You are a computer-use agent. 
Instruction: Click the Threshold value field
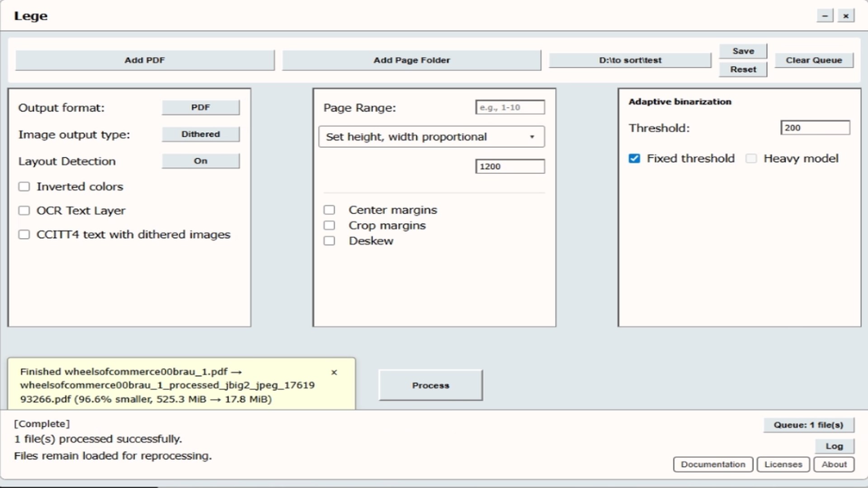pyautogui.click(x=815, y=128)
